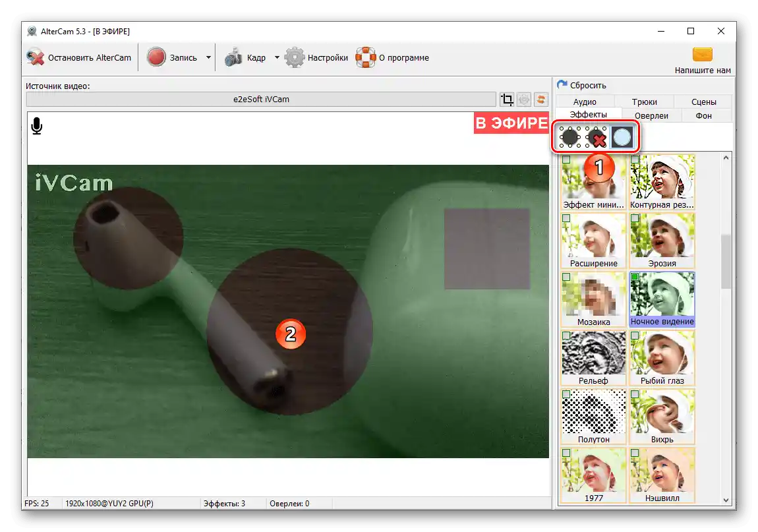Screen dimensions: 758x532
Task: Click the Сбросить reset arrow icon
Action: click(562, 84)
